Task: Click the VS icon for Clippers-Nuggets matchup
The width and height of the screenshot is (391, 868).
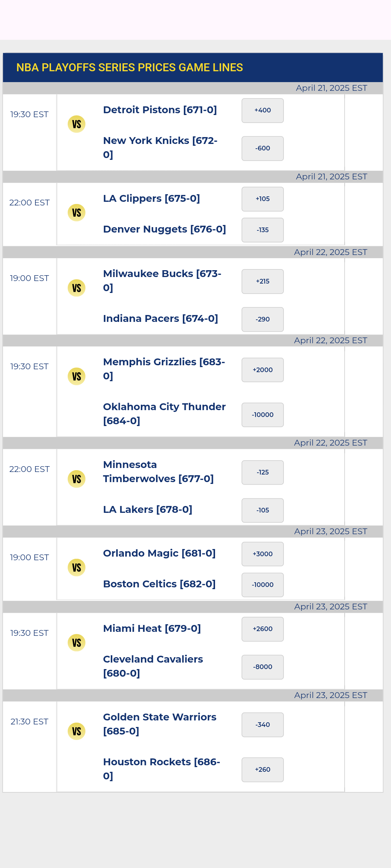Action: pos(76,213)
